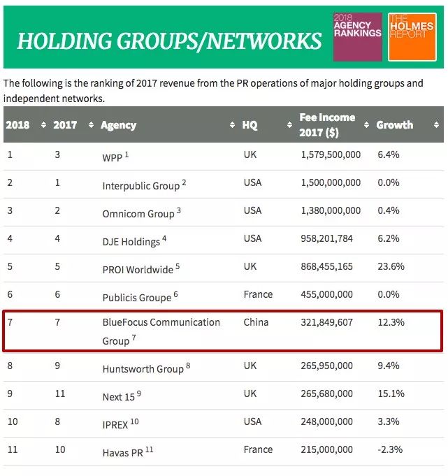Select the PROI Worldwide row
448x476 pixels.
click(224, 268)
